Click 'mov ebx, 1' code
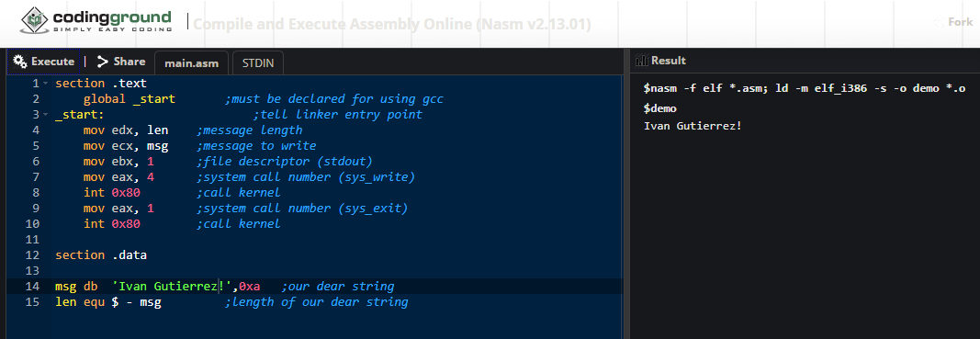This screenshot has height=339, width=980. (x=118, y=162)
